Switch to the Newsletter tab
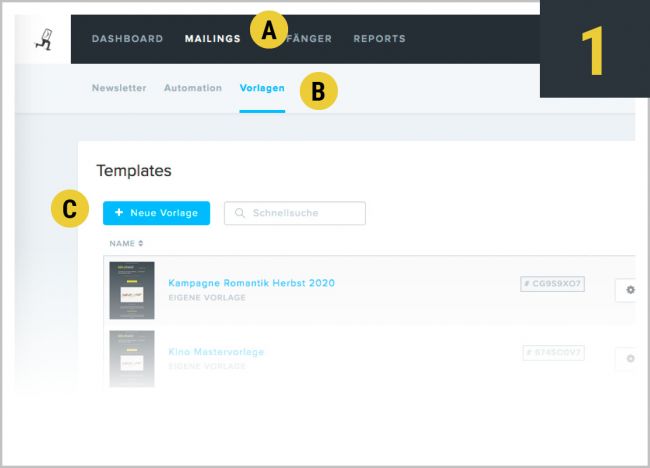The width and height of the screenshot is (650, 468). 119,88
